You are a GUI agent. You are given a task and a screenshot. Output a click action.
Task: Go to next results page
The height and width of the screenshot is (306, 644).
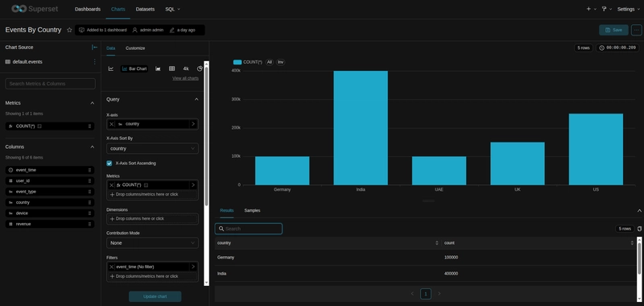(x=439, y=294)
